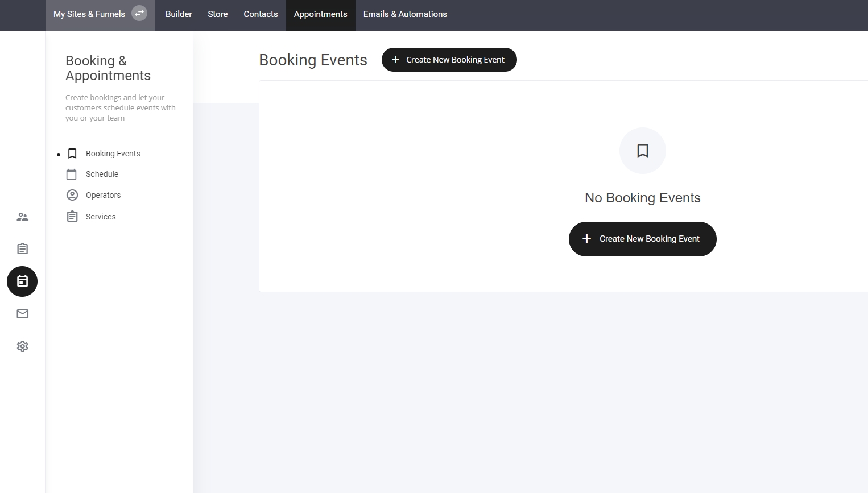Click the swap sites arrows icon
868x493 pixels.
pos(139,13)
